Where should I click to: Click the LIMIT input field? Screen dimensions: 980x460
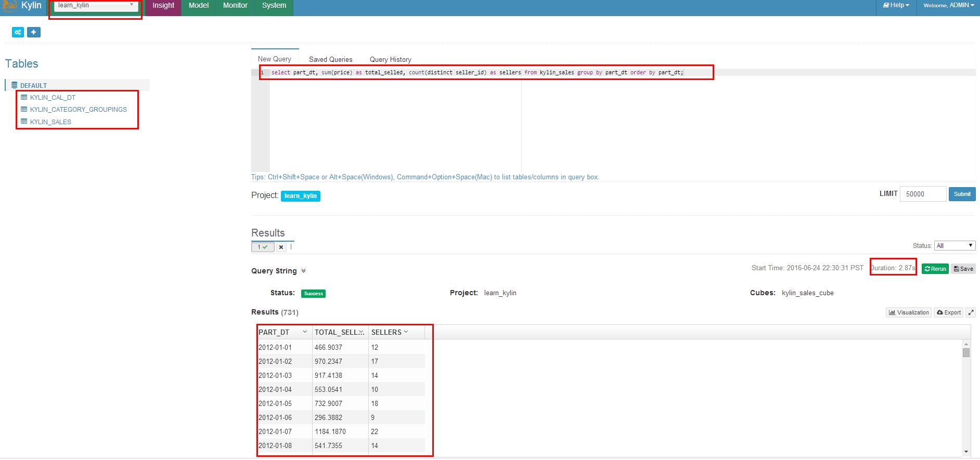pos(922,194)
